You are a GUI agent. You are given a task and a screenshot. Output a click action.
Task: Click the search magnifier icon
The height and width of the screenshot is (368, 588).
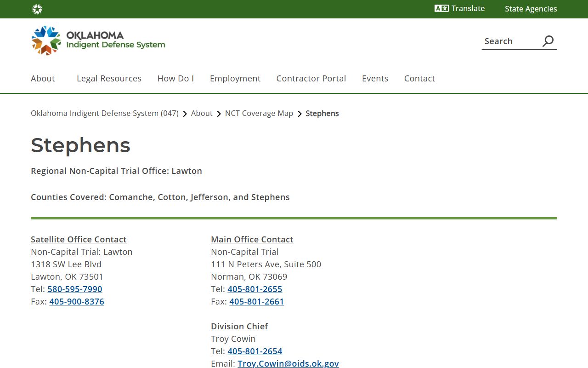coord(548,41)
